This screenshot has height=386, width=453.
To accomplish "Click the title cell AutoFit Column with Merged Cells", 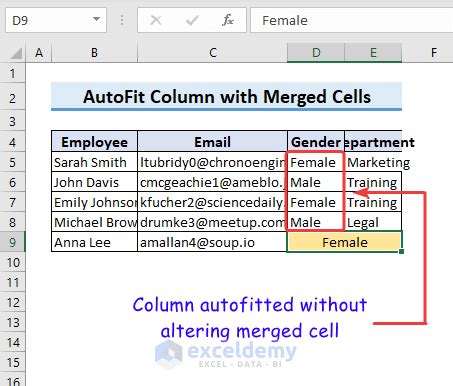I will coord(227,97).
